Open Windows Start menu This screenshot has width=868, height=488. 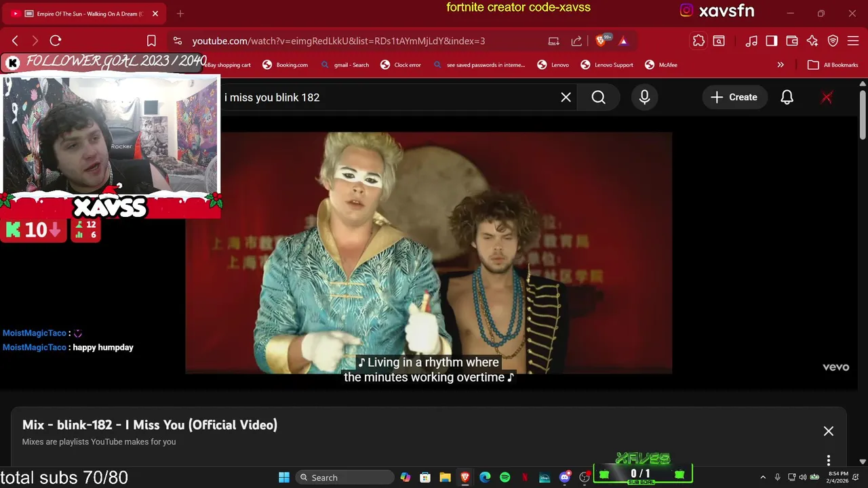pyautogui.click(x=284, y=477)
